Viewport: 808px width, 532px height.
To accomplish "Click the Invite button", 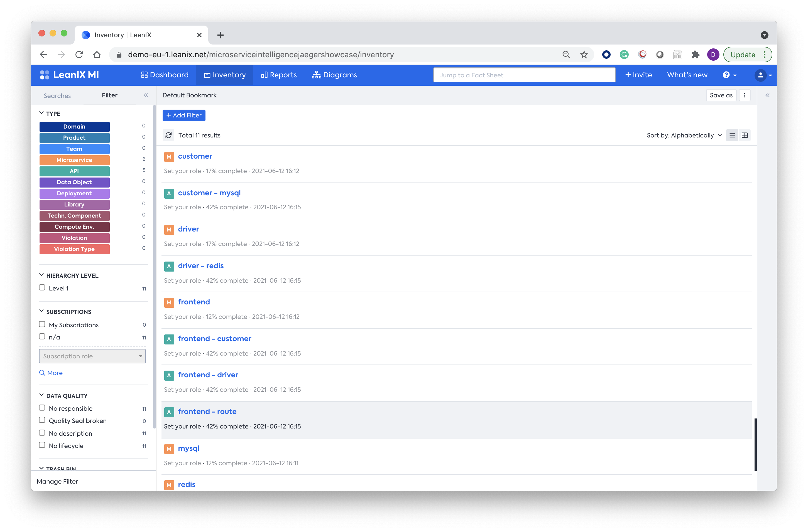I will pos(638,75).
